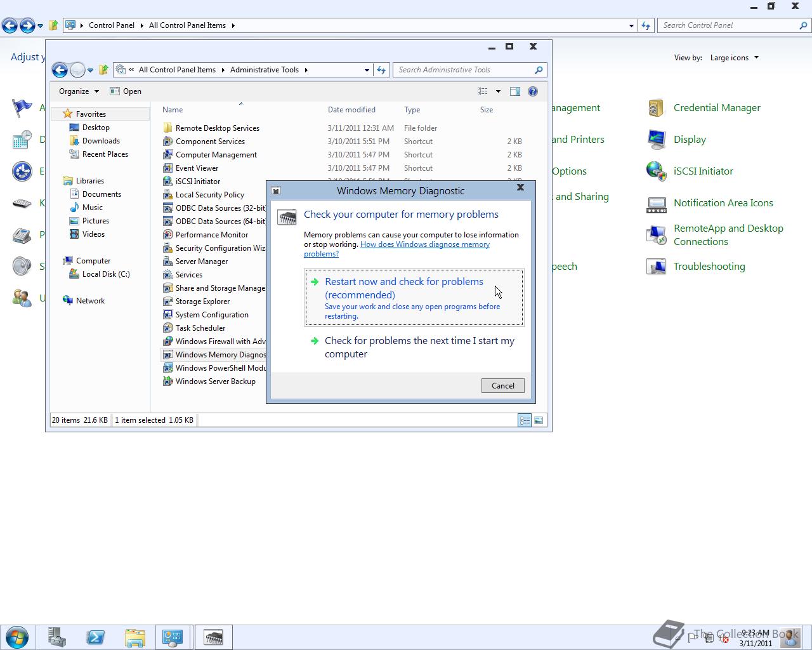This screenshot has height=650, width=812.
Task: Select Downloads in the navigation pane
Action: (x=101, y=141)
